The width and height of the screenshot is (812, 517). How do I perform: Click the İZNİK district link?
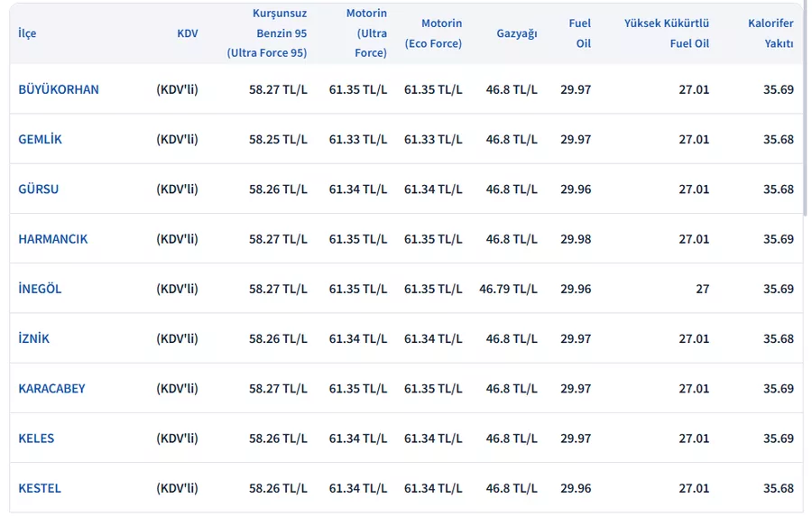(34, 339)
